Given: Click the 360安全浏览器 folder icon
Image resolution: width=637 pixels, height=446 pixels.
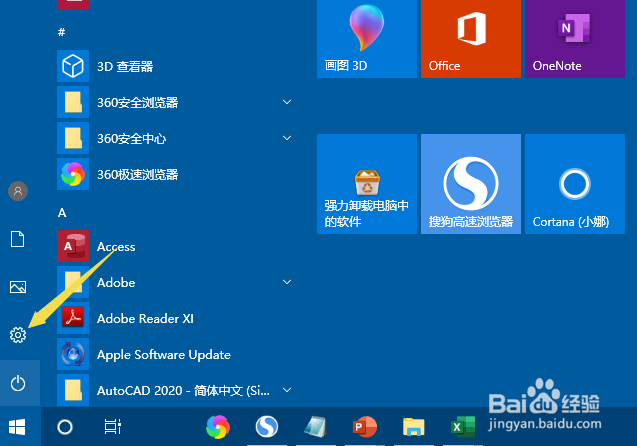Looking at the screenshot, I should [x=73, y=102].
